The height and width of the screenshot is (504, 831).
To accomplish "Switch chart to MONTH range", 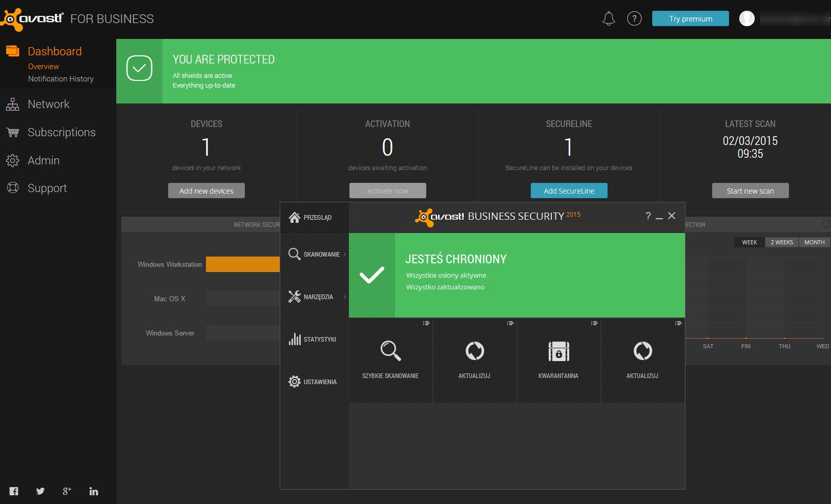I will point(815,242).
